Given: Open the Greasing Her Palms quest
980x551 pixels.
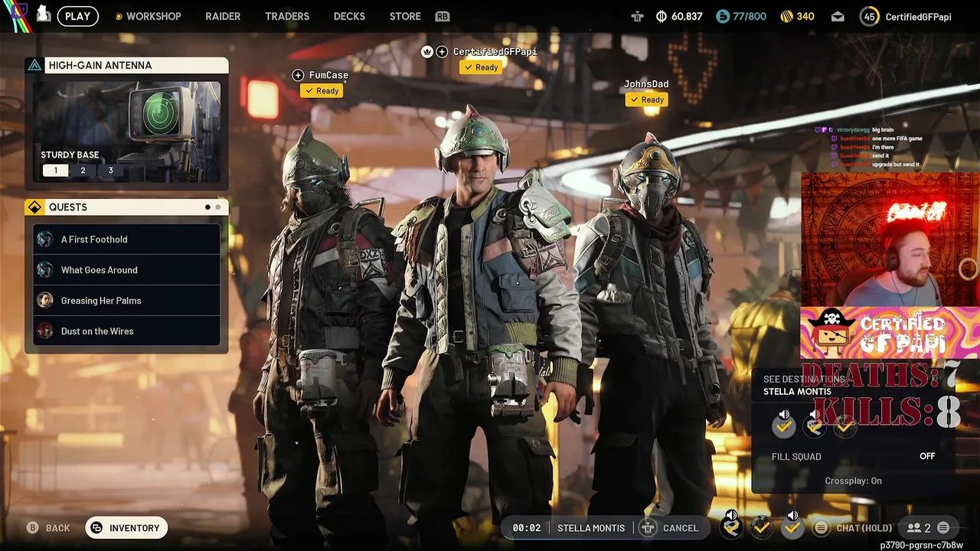Looking at the screenshot, I should [x=126, y=301].
